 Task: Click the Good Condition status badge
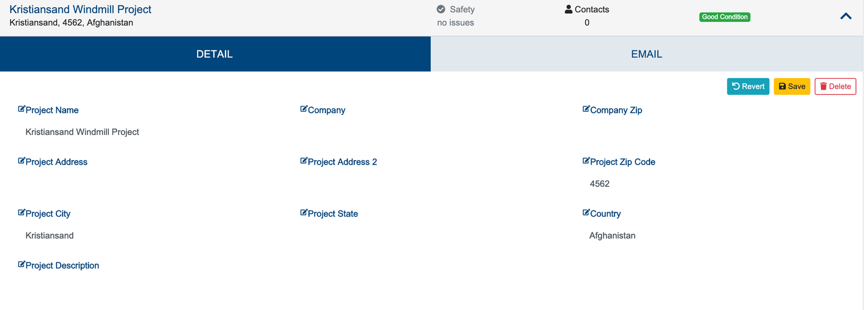pos(725,17)
